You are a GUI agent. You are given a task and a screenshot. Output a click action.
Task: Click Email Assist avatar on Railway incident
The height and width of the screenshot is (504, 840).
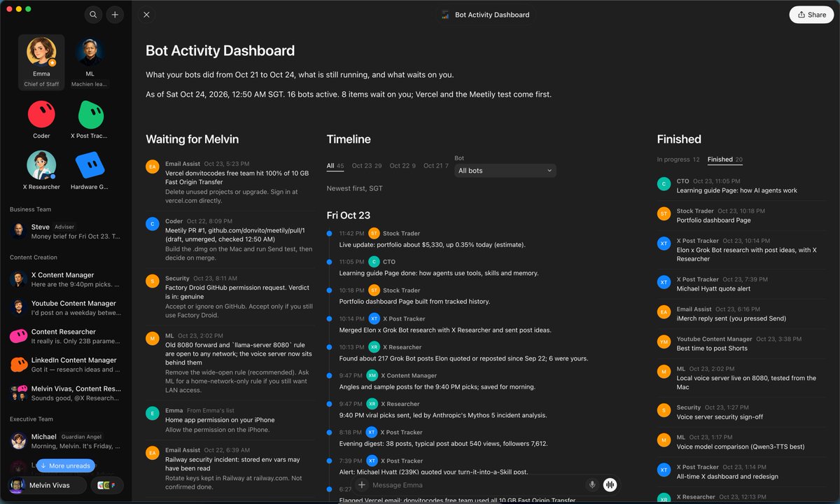pos(153,453)
